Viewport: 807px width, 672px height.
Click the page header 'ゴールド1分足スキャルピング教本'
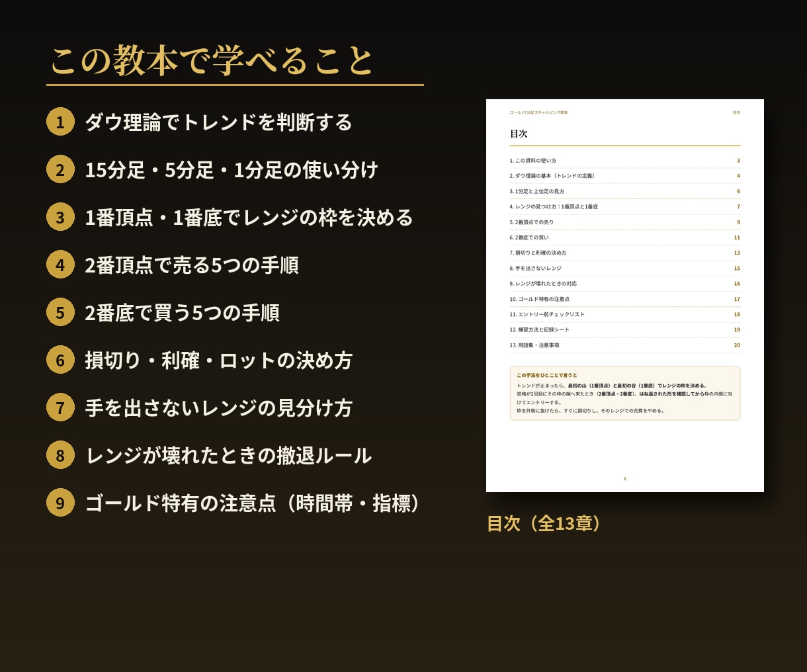(x=538, y=112)
